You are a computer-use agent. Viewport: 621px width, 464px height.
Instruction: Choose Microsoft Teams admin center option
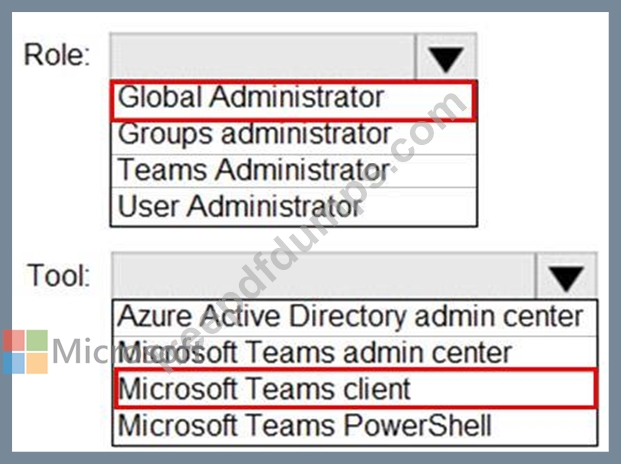tap(355, 352)
